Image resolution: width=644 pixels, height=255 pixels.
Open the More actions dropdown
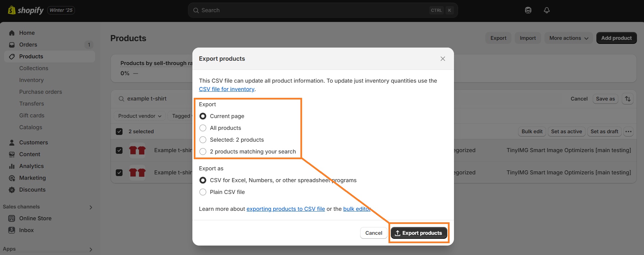point(569,38)
